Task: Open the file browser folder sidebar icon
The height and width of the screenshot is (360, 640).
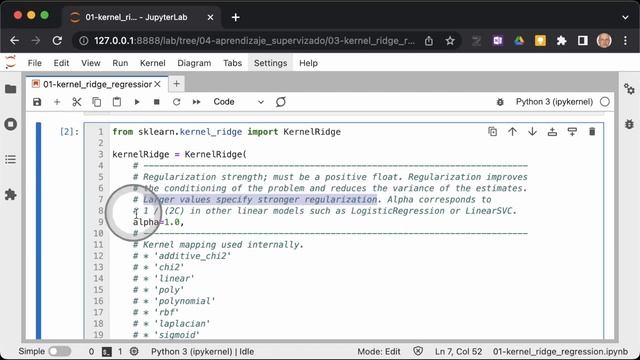Action: [11, 89]
